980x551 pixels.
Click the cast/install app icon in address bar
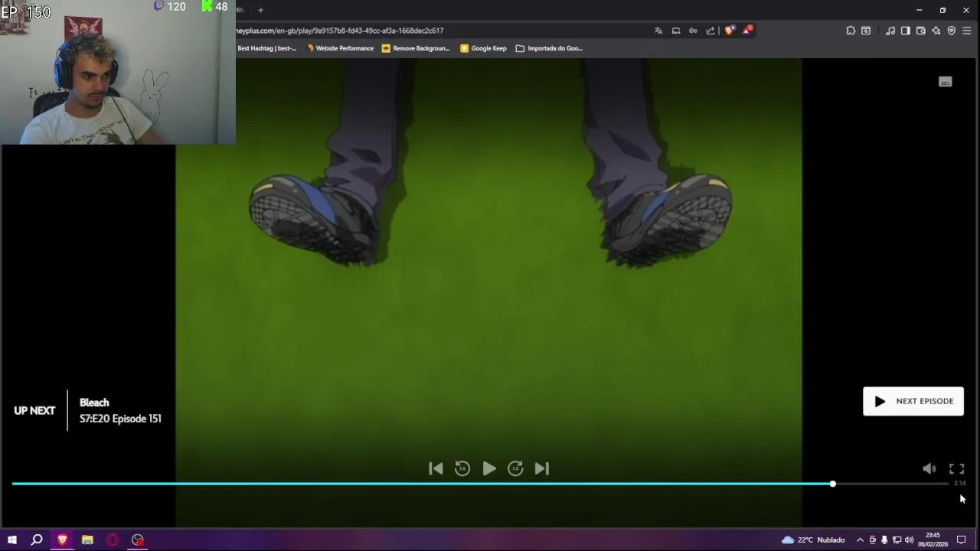coord(675,31)
